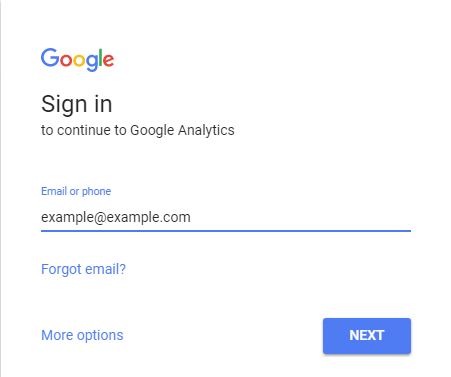Click the Email or phone floating label
451x377 pixels.
(76, 191)
